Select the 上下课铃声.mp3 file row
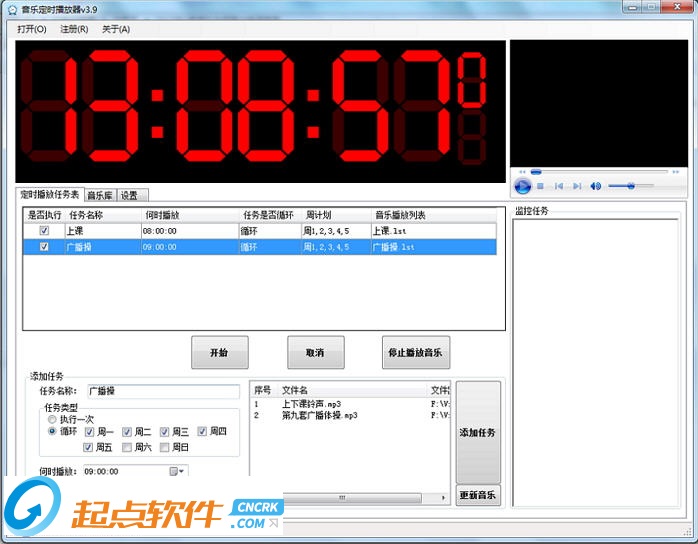The height and width of the screenshot is (544, 698). click(x=350, y=404)
